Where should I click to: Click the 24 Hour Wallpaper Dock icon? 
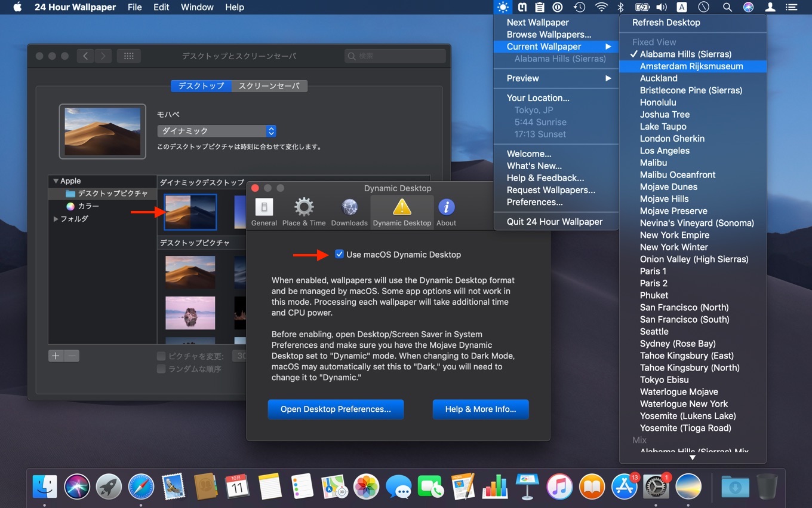pyautogui.click(x=688, y=487)
